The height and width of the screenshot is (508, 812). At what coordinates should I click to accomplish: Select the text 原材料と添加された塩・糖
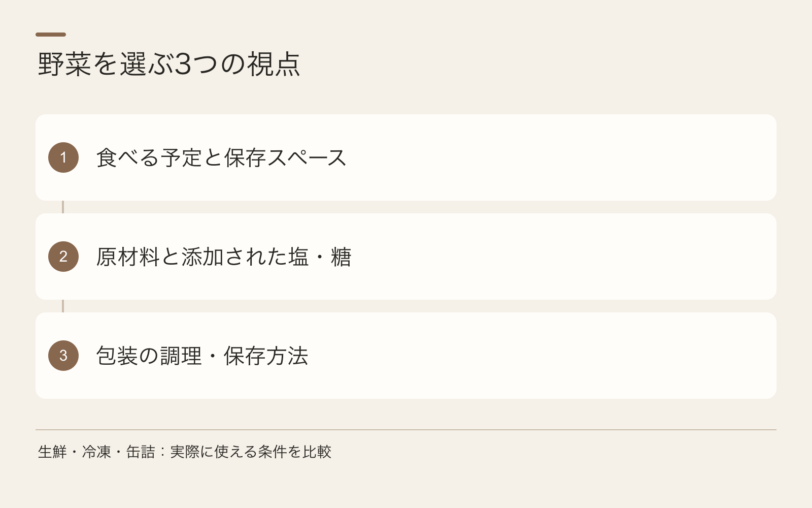[224, 257]
